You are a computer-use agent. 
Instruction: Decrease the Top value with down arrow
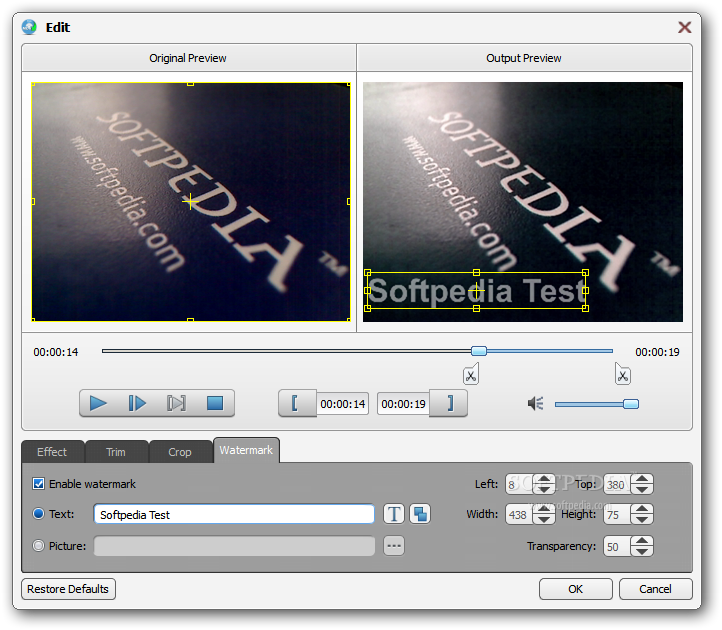(642, 489)
